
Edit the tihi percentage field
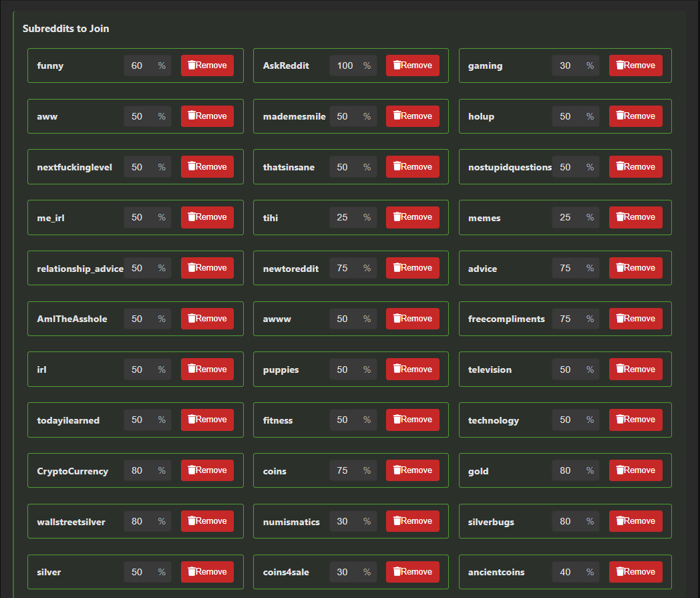tap(353, 218)
